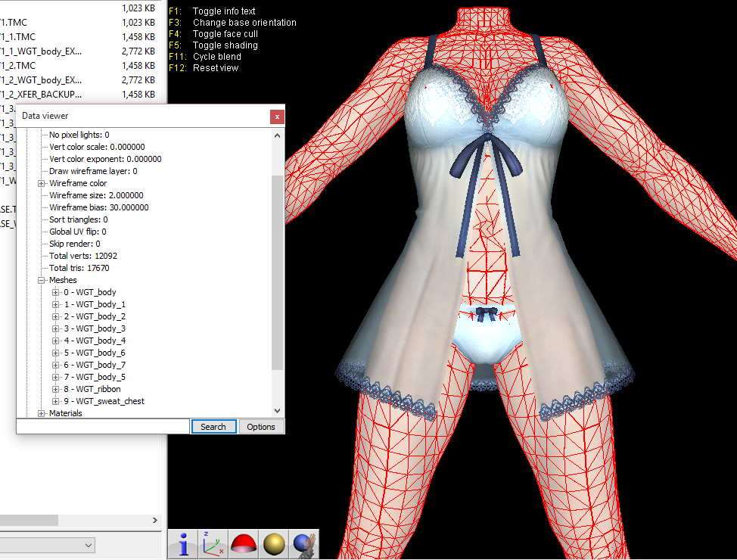Select the Skip render property
The image size is (737, 560).
(74, 244)
